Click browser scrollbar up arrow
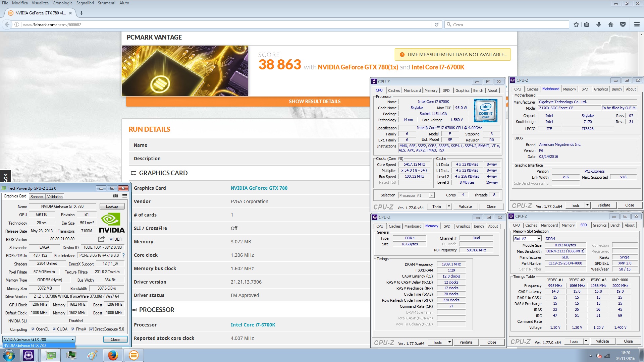644x362 pixels. click(x=641, y=34)
